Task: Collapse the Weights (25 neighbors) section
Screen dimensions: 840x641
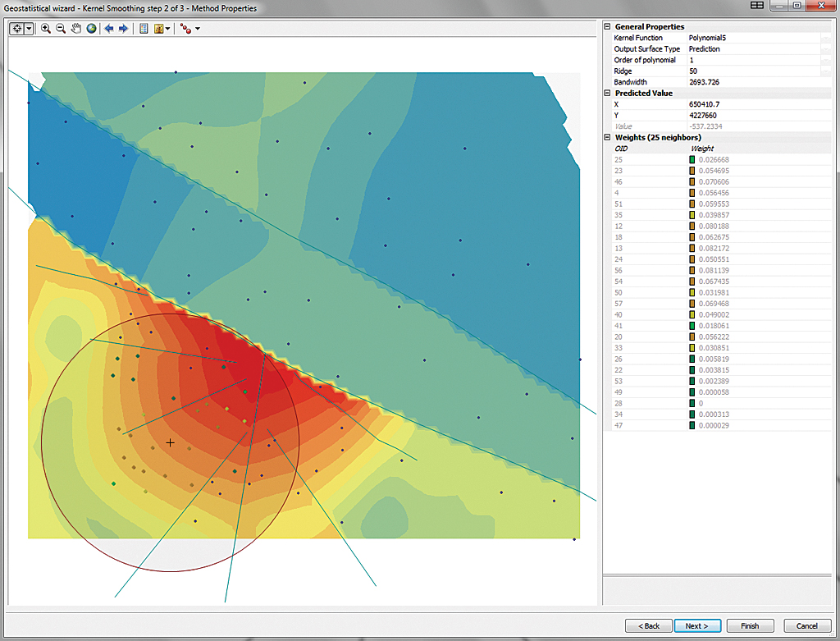Action: 607,138
